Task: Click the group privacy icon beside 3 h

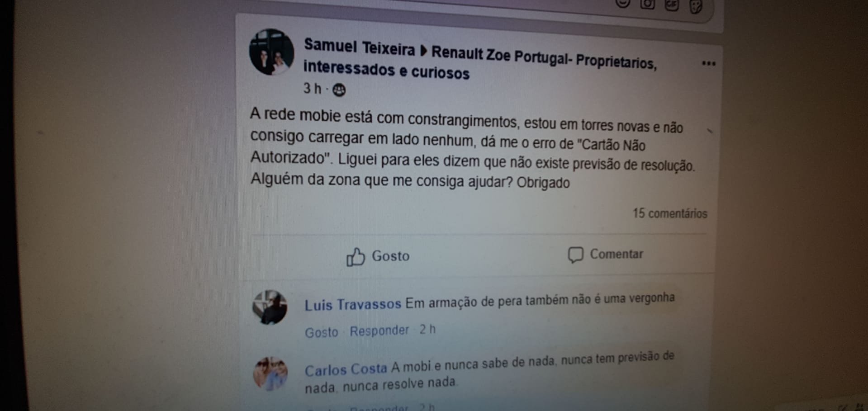Action: (x=339, y=90)
